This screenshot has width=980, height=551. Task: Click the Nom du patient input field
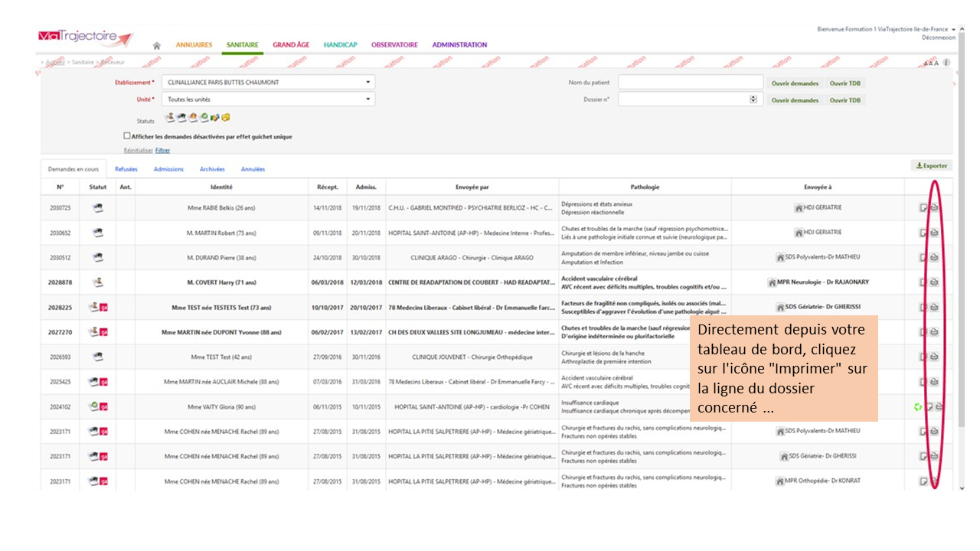tap(690, 83)
